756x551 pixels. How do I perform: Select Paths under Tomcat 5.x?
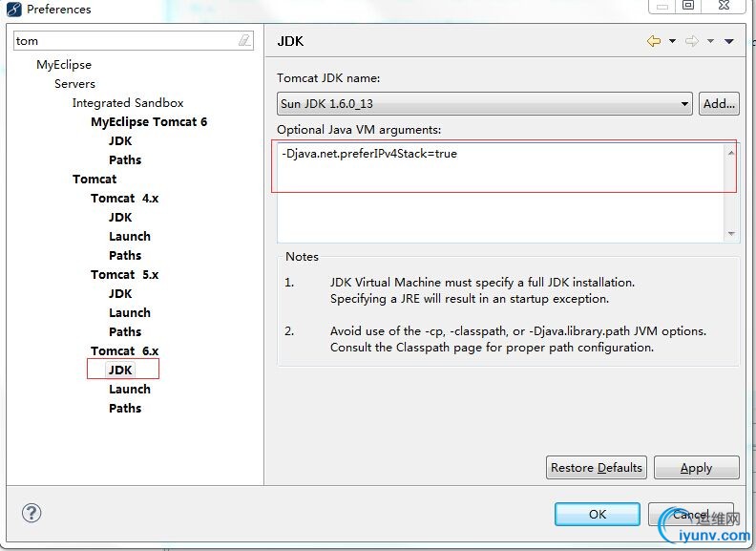click(x=125, y=332)
